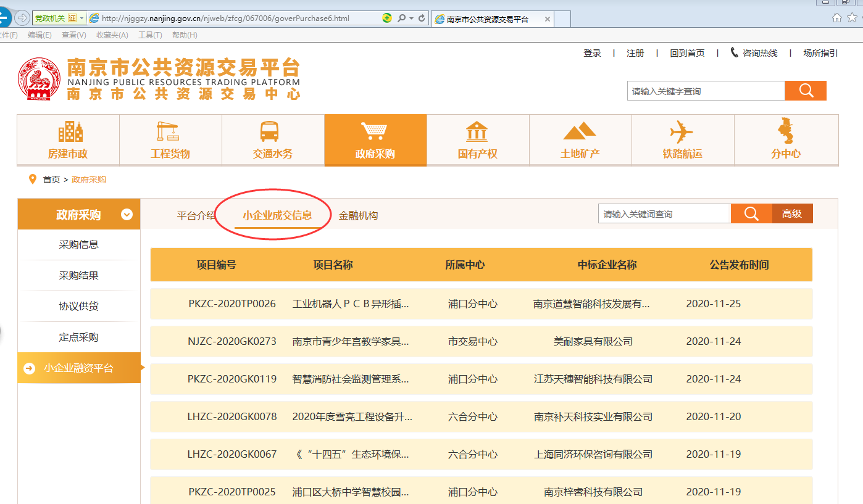Switch to the 金融机构 tab
The image size is (863, 504).
pyautogui.click(x=358, y=215)
